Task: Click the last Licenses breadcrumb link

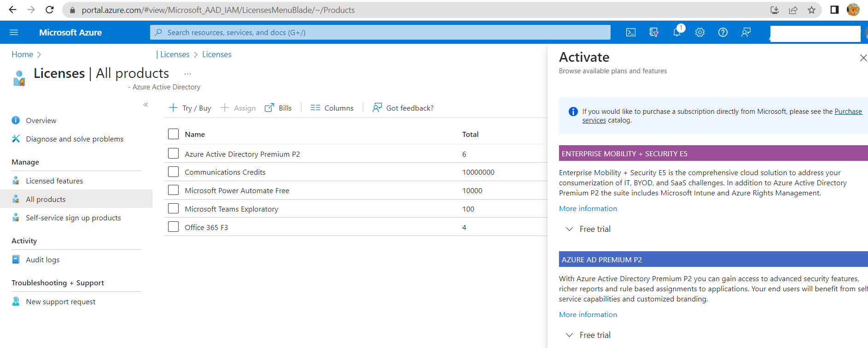Action: [x=216, y=54]
